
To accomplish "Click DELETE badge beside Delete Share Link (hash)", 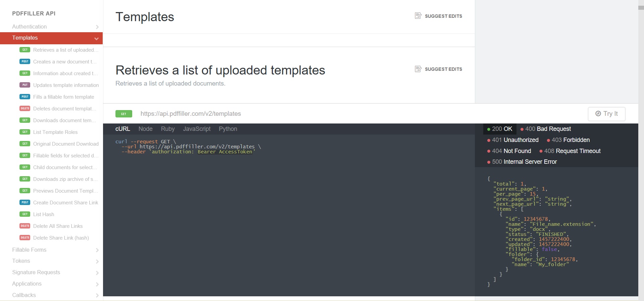I will pos(25,238).
